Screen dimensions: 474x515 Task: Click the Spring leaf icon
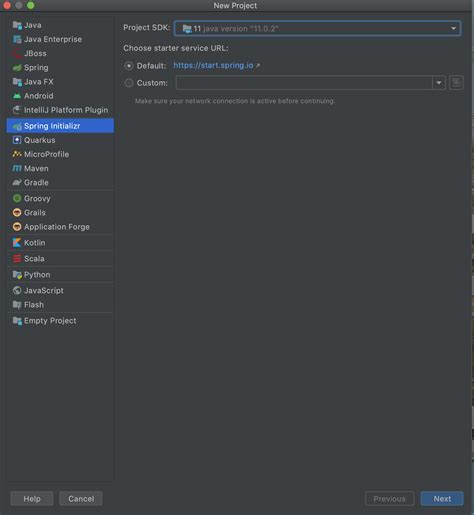(x=17, y=68)
